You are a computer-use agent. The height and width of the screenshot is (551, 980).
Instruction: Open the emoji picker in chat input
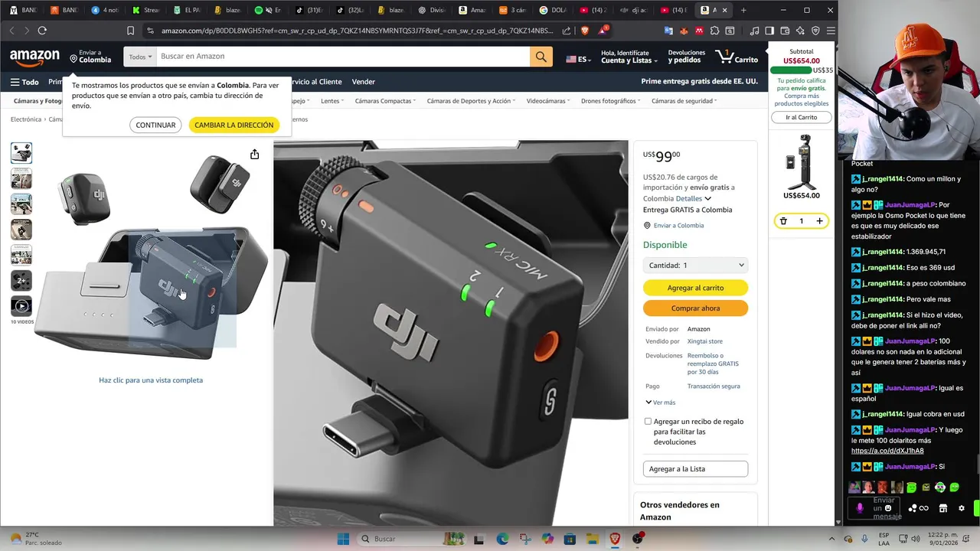[888, 508]
